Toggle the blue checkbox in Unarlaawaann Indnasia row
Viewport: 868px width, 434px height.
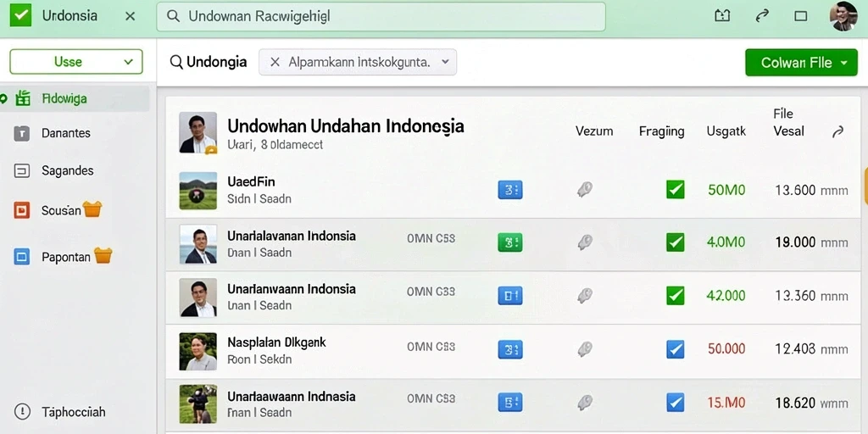tap(675, 402)
